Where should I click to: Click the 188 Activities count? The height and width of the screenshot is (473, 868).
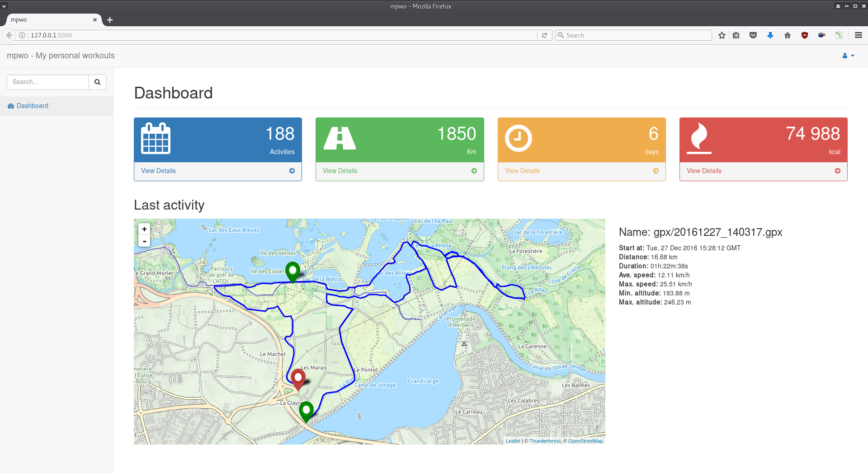[280, 134]
